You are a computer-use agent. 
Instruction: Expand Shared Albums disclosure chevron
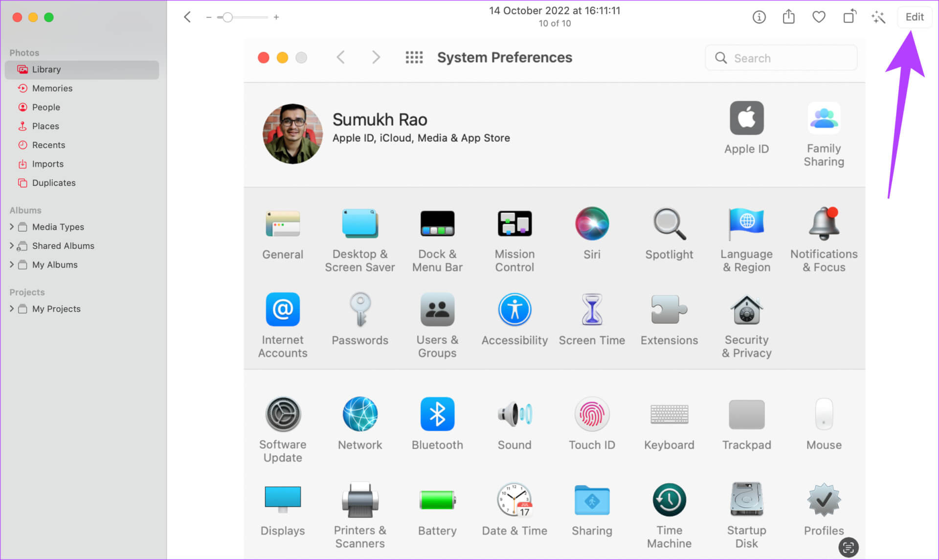pyautogui.click(x=11, y=246)
